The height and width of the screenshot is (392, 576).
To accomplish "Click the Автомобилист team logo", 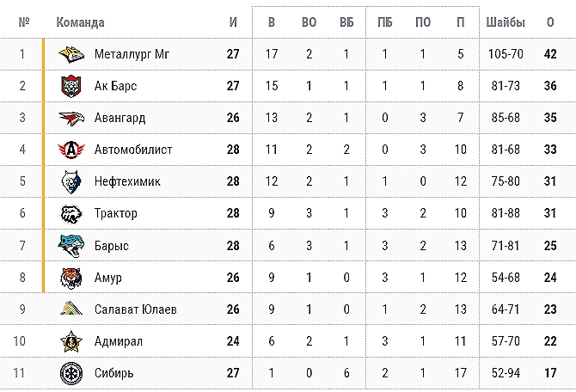I will [x=70, y=150].
